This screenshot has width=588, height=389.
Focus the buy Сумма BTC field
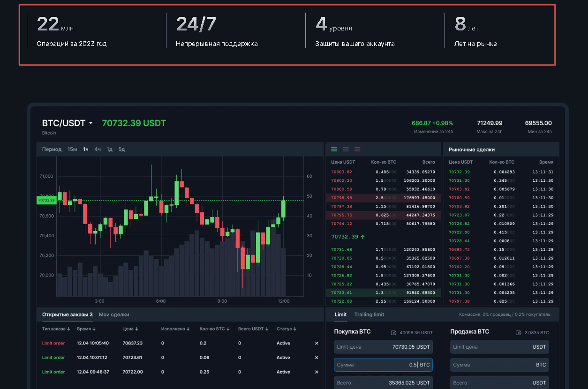click(384, 365)
